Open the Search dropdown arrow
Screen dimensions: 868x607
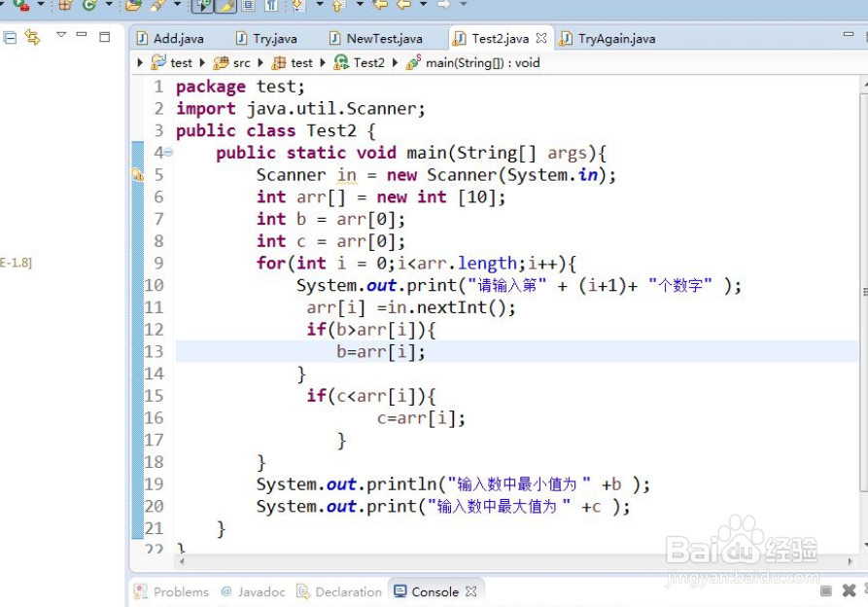pos(177,5)
